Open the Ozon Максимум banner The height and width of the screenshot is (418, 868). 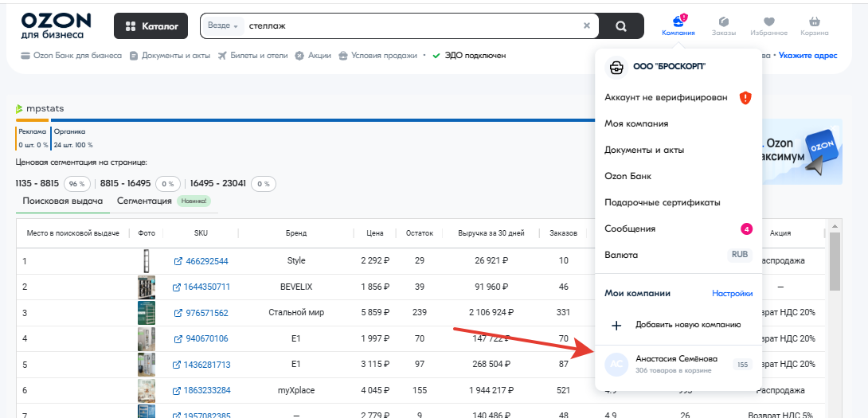[x=802, y=151]
